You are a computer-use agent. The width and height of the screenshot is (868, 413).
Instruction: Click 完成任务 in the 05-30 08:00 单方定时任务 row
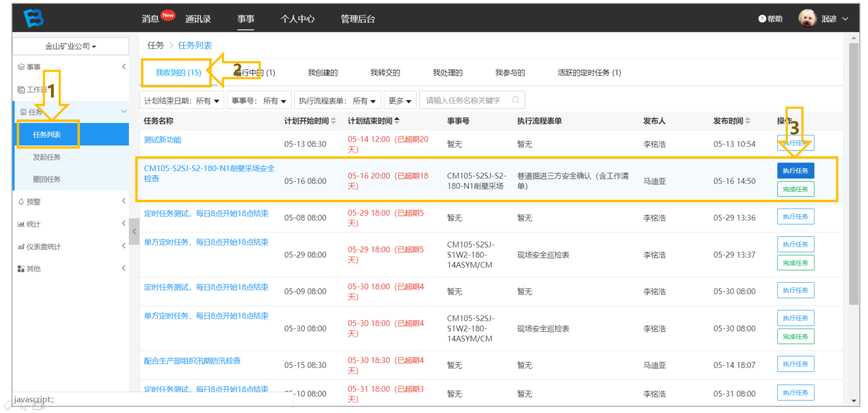coord(795,337)
